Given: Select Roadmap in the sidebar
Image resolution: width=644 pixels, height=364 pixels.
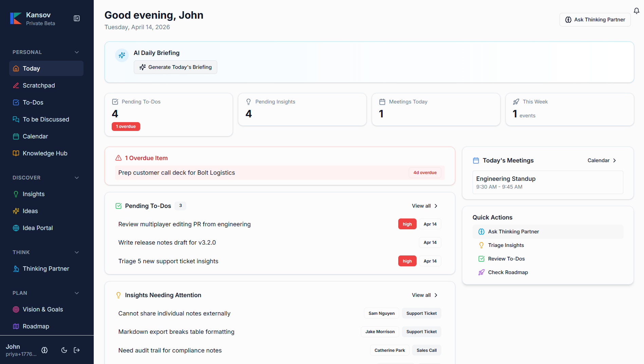Looking at the screenshot, I should 35,326.
